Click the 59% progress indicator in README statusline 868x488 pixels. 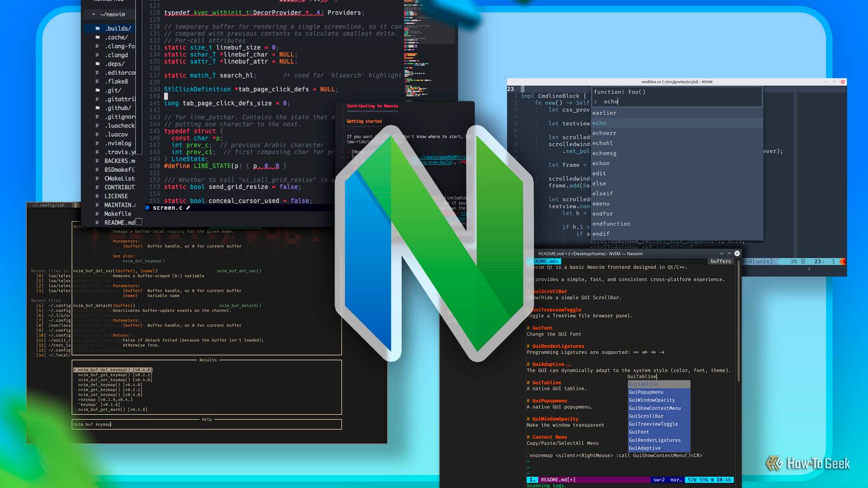pyautogui.click(x=704, y=480)
